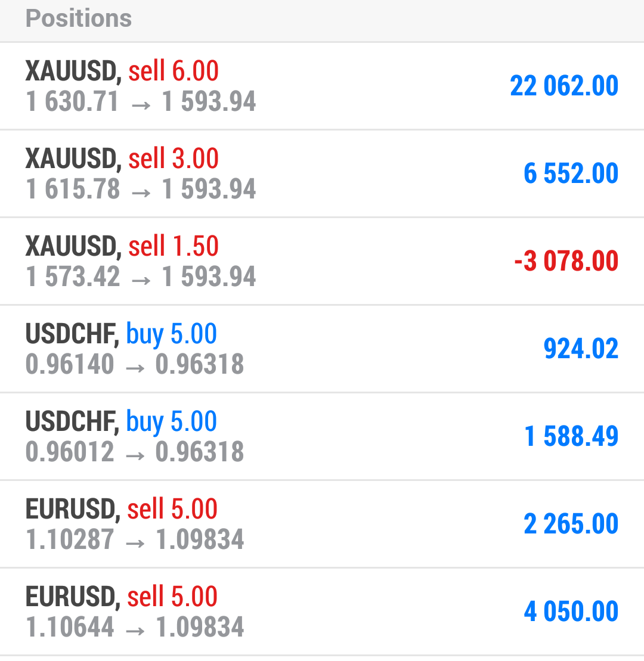Click the 6 552.00 profit value
Screen dimensions: 644x661
tap(571, 173)
